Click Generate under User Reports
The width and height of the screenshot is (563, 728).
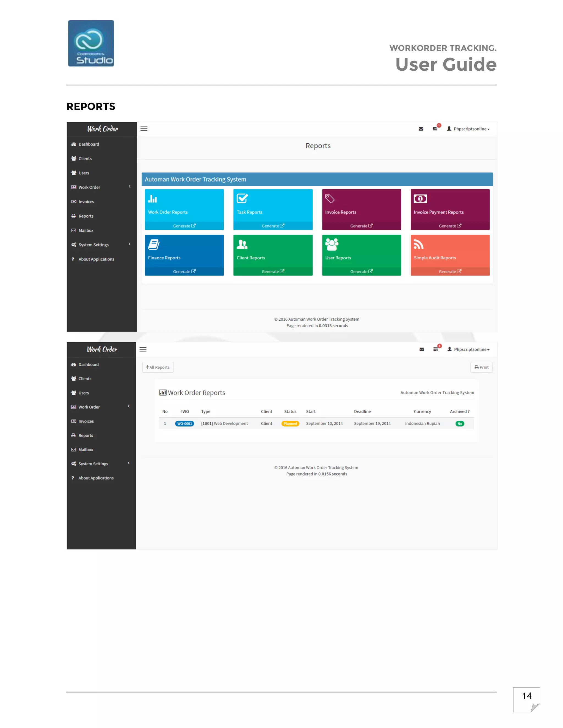click(x=361, y=272)
